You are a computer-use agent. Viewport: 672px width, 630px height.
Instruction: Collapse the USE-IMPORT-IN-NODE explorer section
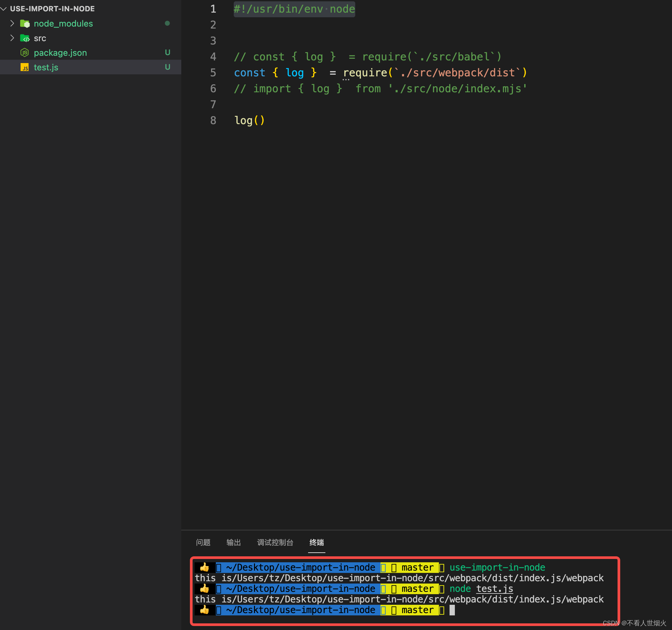(x=4, y=9)
